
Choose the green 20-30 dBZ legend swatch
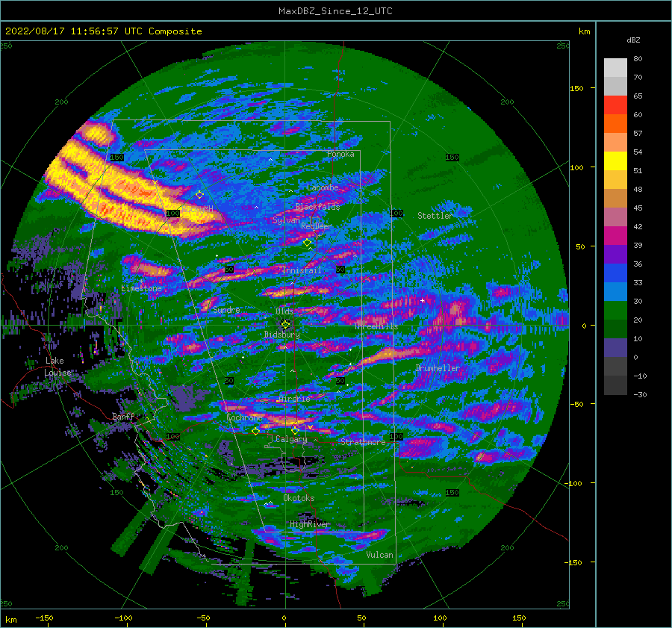click(615, 311)
